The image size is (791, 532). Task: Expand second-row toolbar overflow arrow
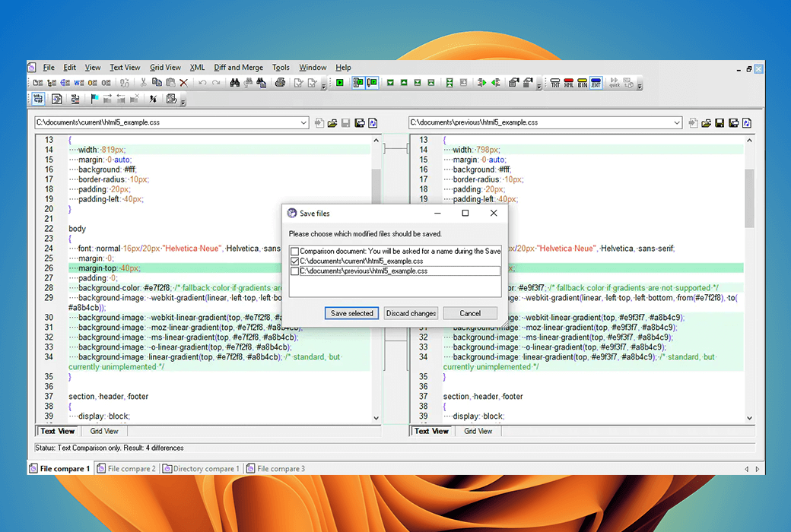[183, 102]
